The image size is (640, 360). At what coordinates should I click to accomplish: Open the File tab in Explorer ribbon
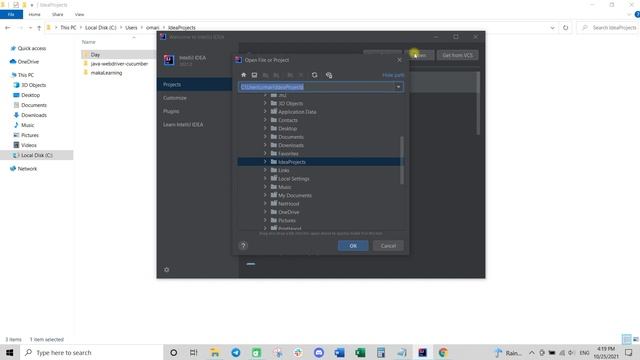tap(11, 14)
